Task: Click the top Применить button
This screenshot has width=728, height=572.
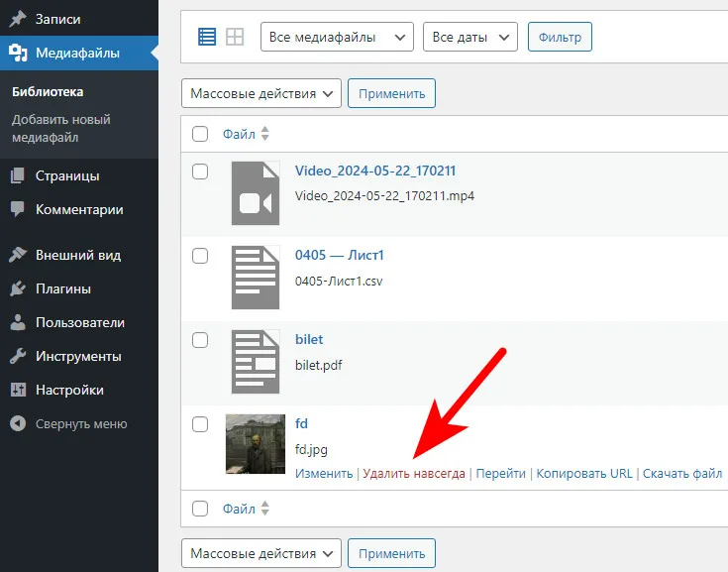Action: point(392,93)
